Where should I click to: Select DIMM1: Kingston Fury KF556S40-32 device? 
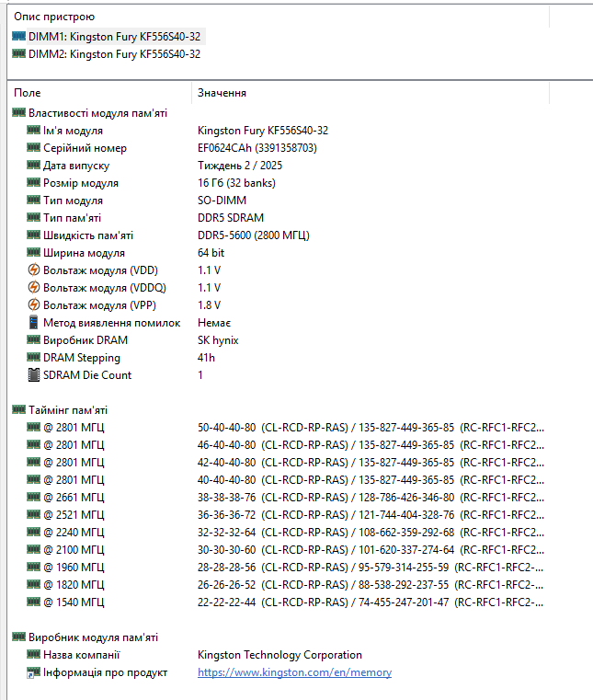pos(114,36)
